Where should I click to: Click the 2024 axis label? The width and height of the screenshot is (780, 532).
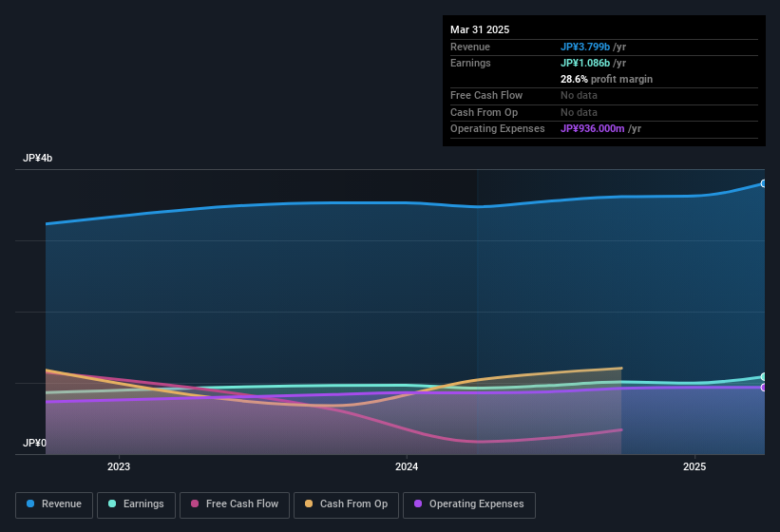[407, 466]
